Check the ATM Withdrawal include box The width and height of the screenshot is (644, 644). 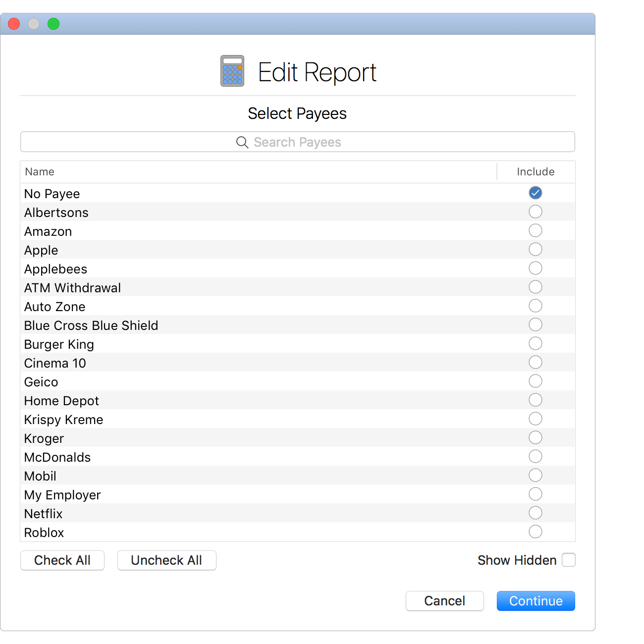536,287
